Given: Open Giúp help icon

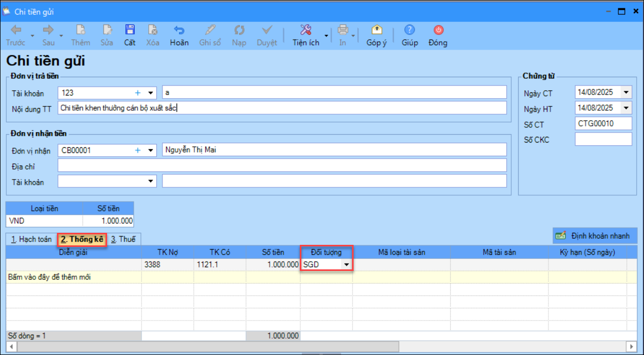Looking at the screenshot, I should point(409,30).
